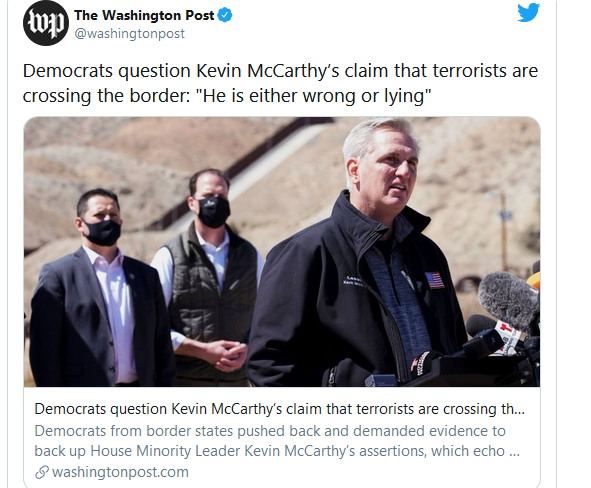Click the link chain icon beside washingtonpost.com
The height and width of the screenshot is (488, 591).
click(41, 472)
